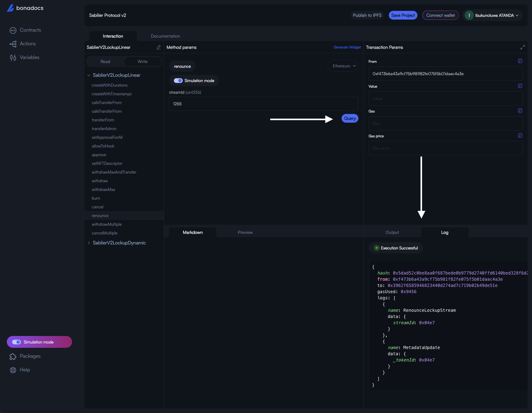Screen dimensions: 532x413
Task: Click variable icon beside Value field
Action: click(x=520, y=86)
